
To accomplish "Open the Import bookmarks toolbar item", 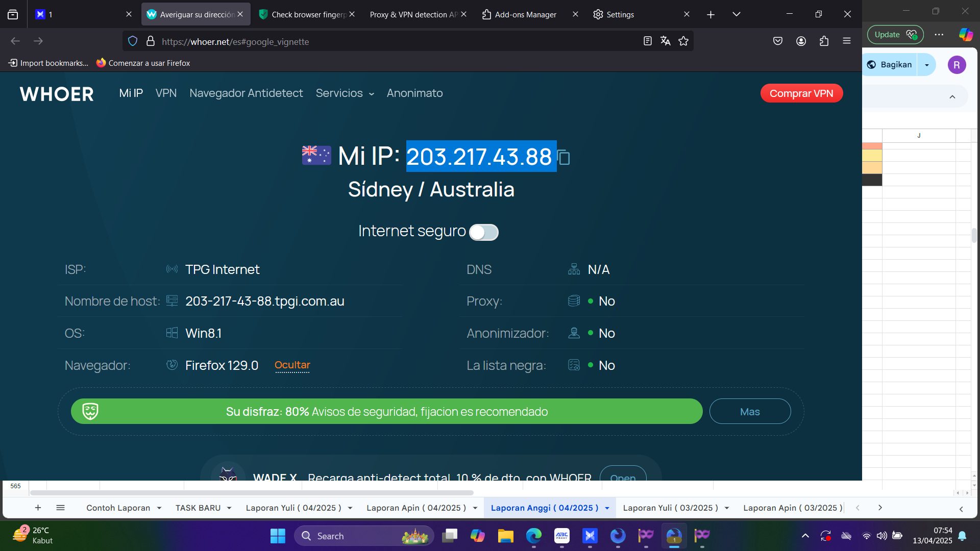I will tap(48, 63).
